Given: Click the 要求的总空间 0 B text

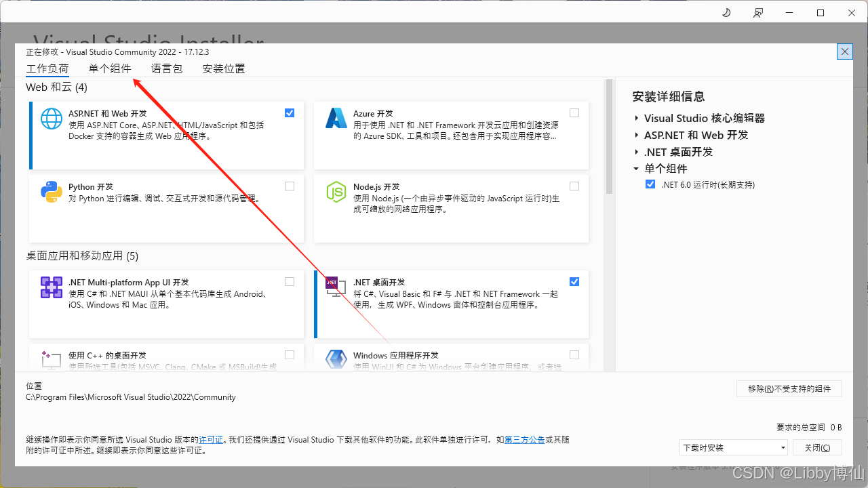Looking at the screenshot, I should click(809, 427).
